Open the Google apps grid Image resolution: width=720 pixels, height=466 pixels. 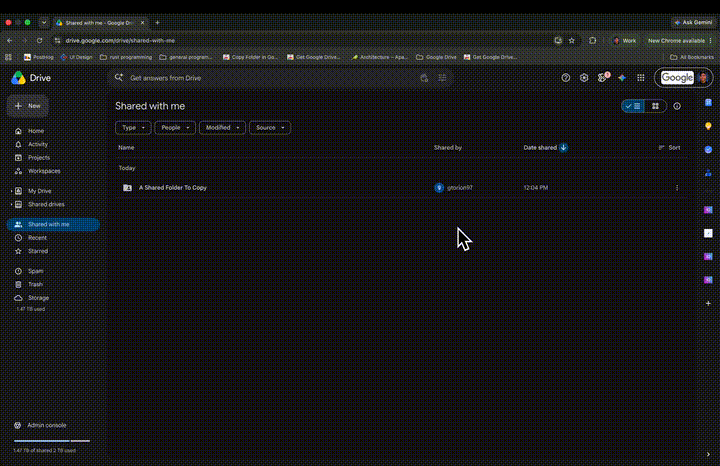(641, 78)
